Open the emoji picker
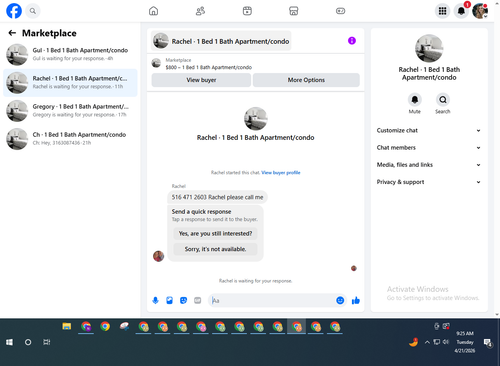This screenshot has height=366, width=500. tap(340, 301)
